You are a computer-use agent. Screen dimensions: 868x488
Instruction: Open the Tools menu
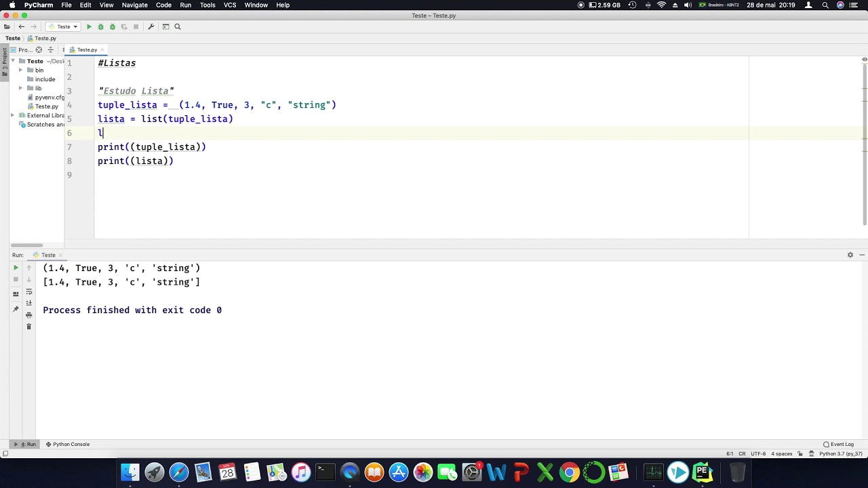pyautogui.click(x=208, y=5)
